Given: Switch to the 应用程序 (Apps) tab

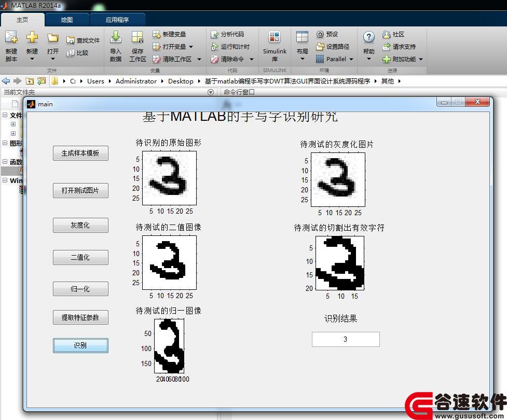Looking at the screenshot, I should pos(117,20).
